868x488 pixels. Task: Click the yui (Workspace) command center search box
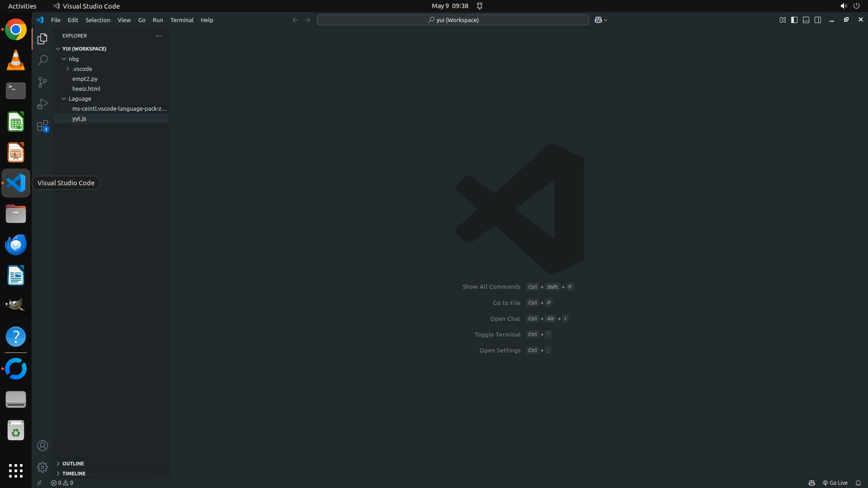click(x=453, y=20)
